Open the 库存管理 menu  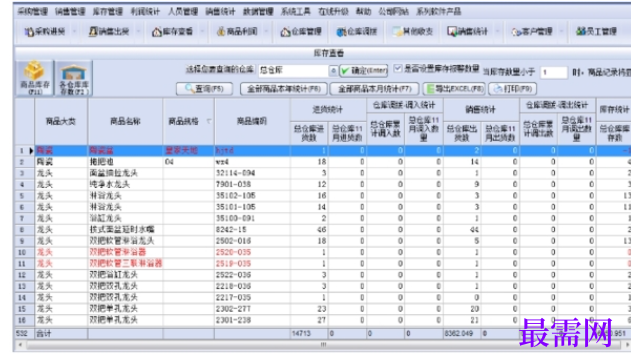click(108, 12)
